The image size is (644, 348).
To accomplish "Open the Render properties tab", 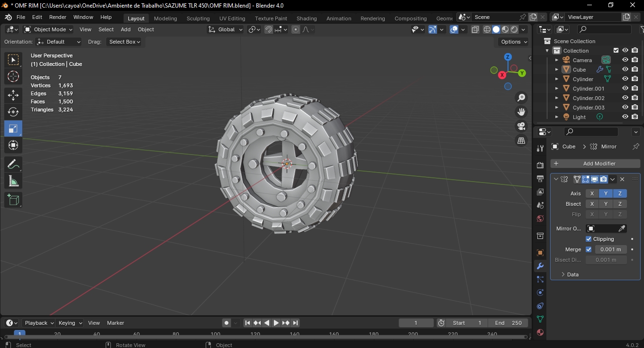I will pos(540,165).
